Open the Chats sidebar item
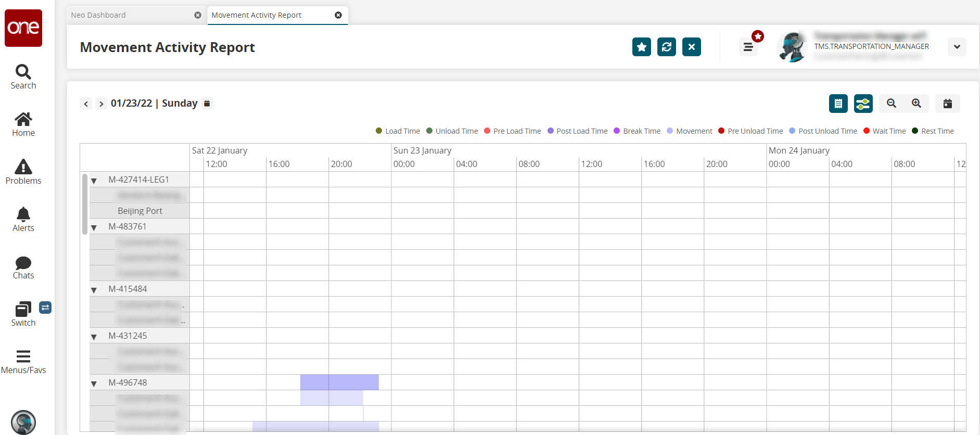This screenshot has width=980, height=435. click(23, 267)
